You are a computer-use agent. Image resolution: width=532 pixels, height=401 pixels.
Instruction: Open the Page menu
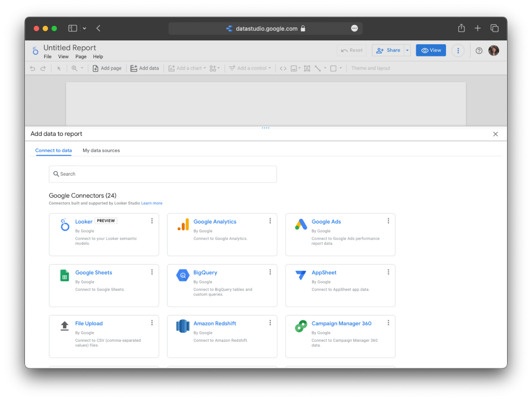pyautogui.click(x=81, y=57)
